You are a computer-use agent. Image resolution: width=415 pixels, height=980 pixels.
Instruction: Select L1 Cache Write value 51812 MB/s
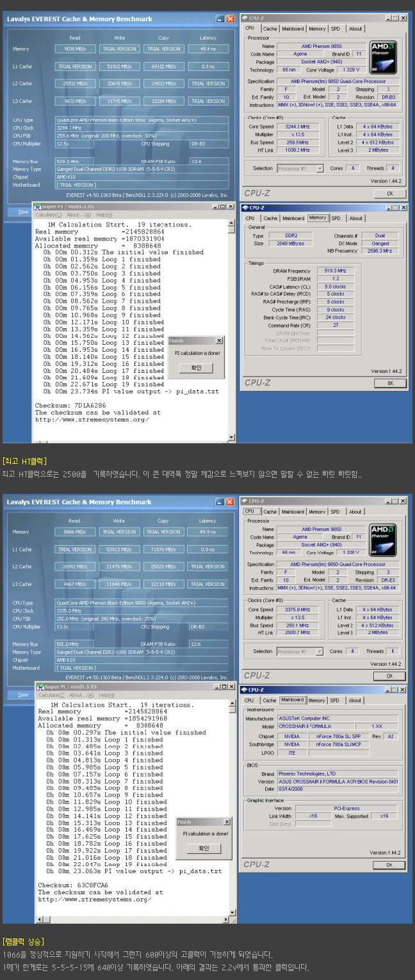click(119, 67)
